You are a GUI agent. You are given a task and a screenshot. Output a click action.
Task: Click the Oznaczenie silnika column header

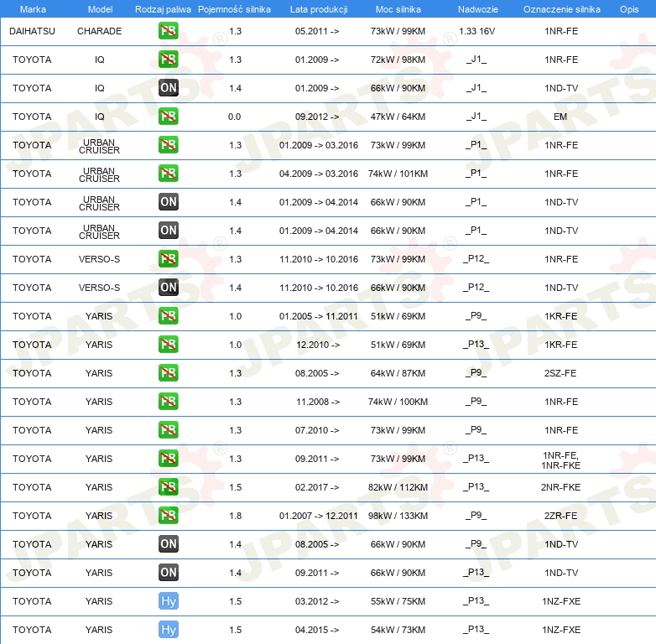[561, 9]
